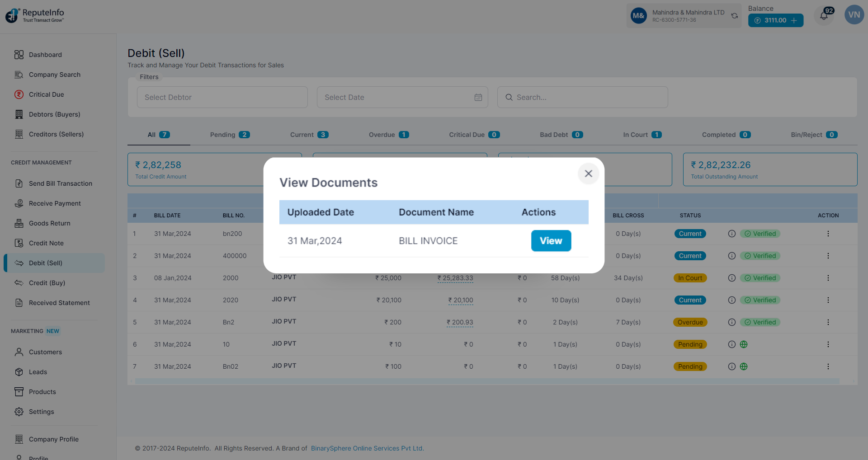Click the ReputeInfo logo
The width and height of the screenshot is (868, 460).
pyautogui.click(x=35, y=15)
